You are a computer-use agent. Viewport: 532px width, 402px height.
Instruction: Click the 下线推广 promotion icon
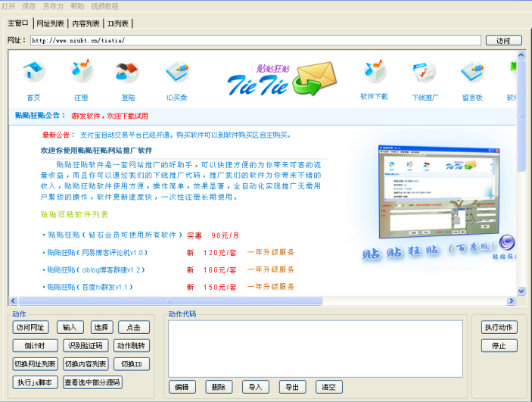click(x=425, y=73)
